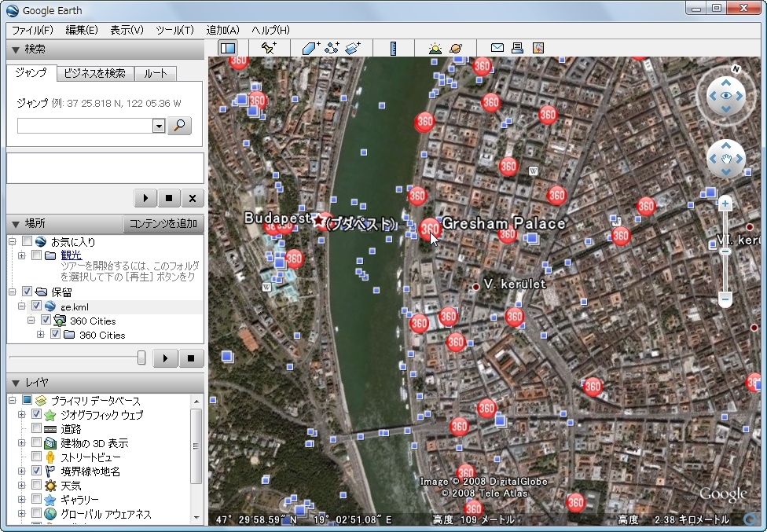Screen dimensions: 767x532
Task: Select the Add Path tool
Action: [x=332, y=48]
